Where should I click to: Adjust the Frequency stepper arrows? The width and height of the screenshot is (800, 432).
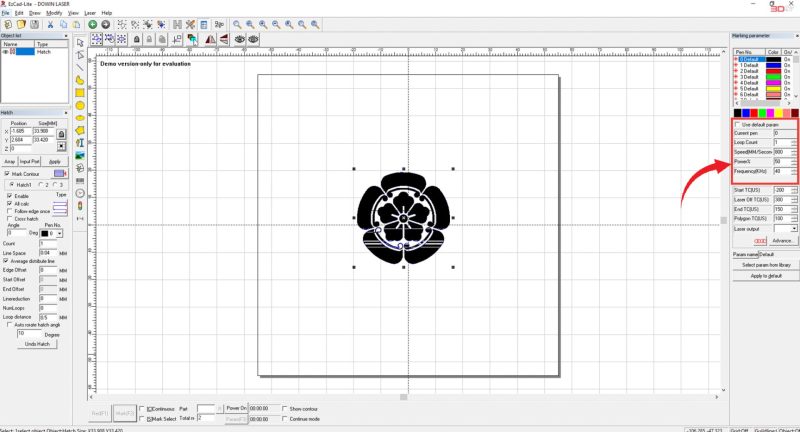(x=794, y=171)
